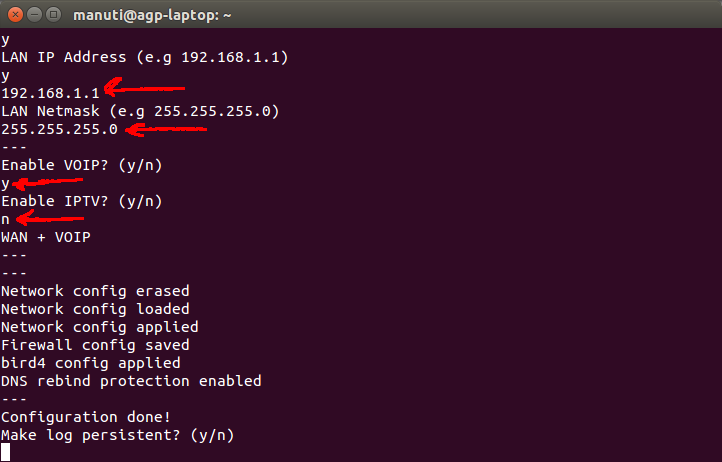Click the "bird4 config applied" line

pos(91,363)
